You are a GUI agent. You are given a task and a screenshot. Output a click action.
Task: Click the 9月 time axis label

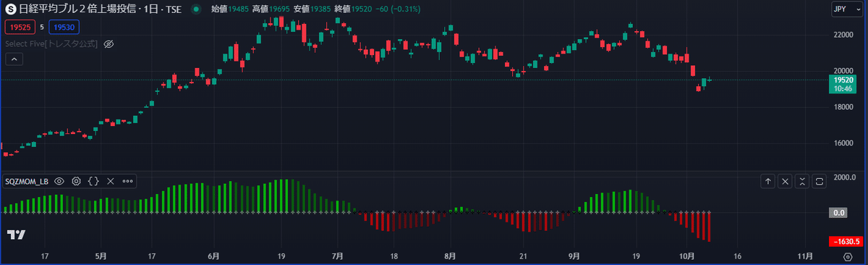click(x=574, y=256)
